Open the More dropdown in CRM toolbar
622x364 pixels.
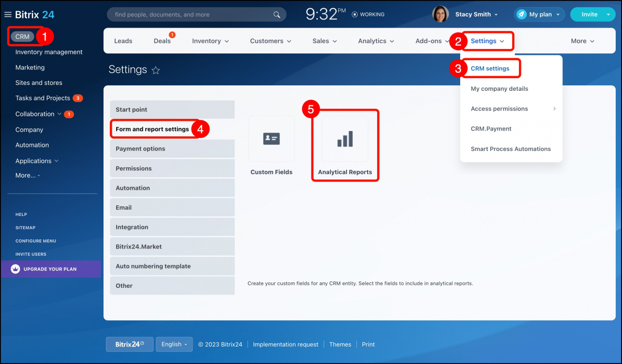point(583,41)
